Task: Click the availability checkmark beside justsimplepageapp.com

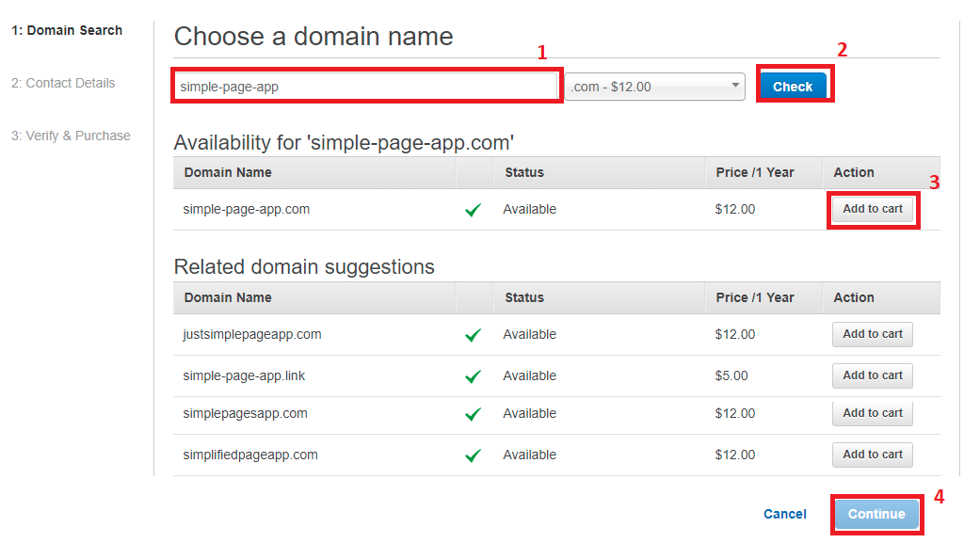Action: tap(473, 334)
